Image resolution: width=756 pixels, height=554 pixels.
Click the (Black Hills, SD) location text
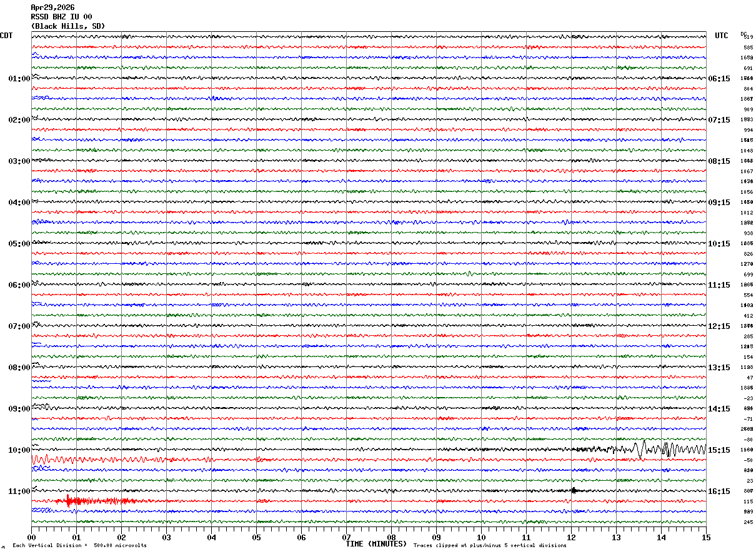coord(68,26)
